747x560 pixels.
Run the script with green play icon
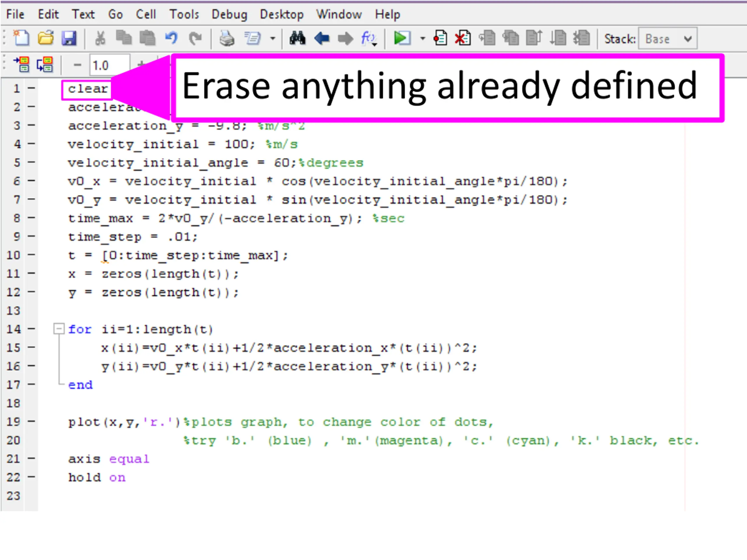[x=402, y=38]
